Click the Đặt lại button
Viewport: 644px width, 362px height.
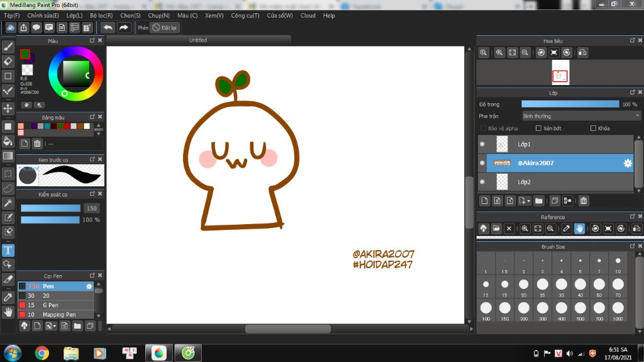coord(164,28)
